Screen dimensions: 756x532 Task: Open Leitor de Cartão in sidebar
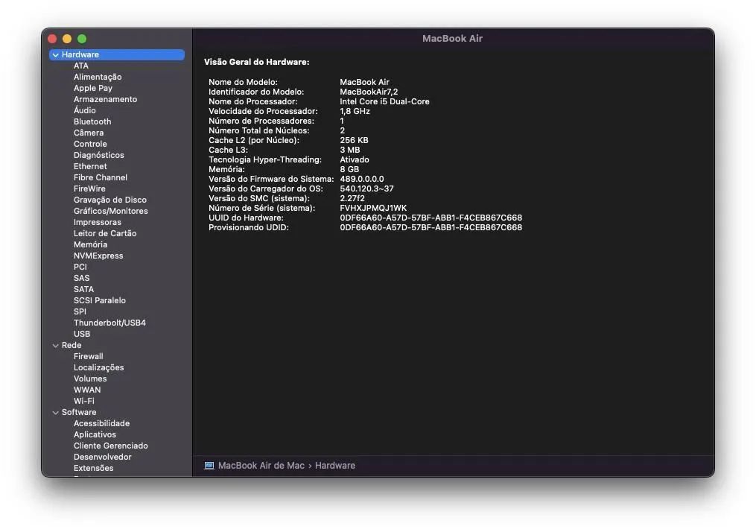(104, 233)
